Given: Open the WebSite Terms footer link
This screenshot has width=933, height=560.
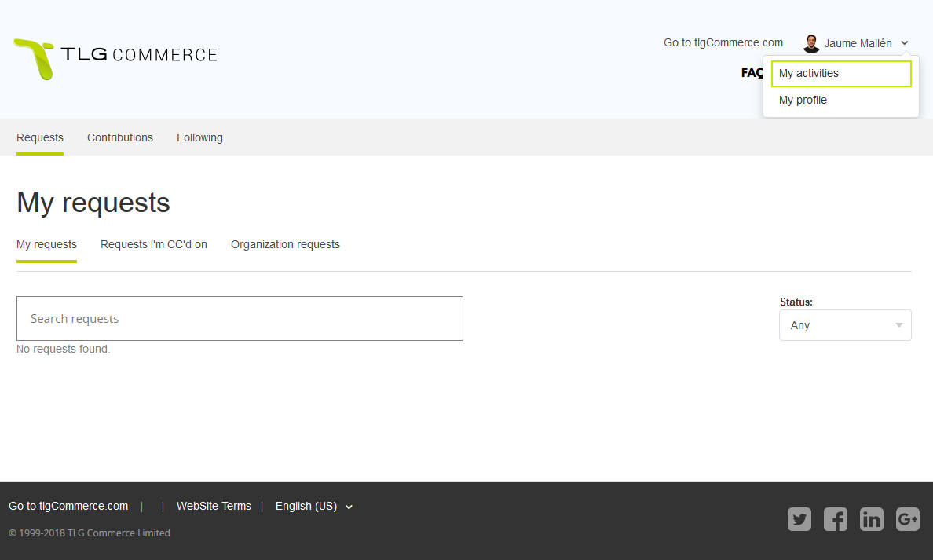Looking at the screenshot, I should coord(214,506).
